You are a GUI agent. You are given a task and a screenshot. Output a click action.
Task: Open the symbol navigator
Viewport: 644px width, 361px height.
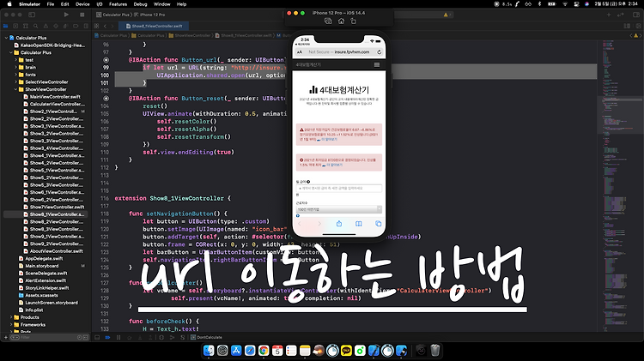pos(26,26)
